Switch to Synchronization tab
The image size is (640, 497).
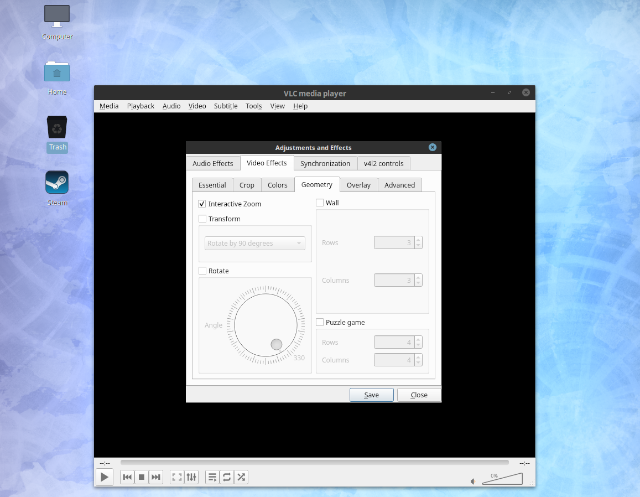[x=325, y=163]
